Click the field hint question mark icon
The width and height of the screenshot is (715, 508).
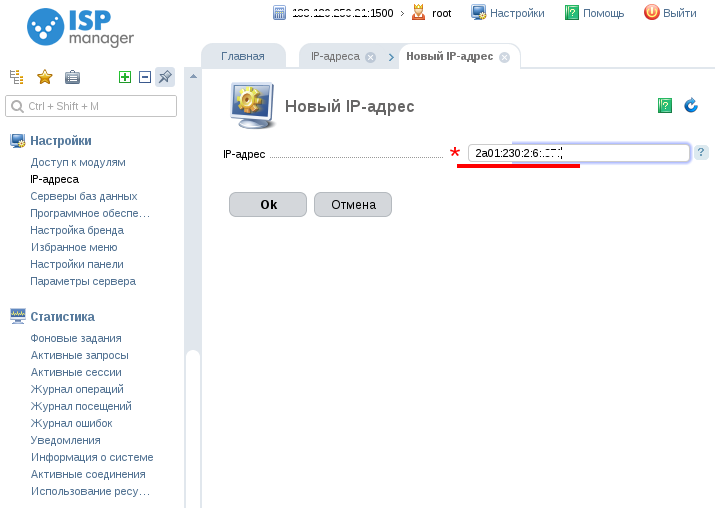pyautogui.click(x=701, y=152)
